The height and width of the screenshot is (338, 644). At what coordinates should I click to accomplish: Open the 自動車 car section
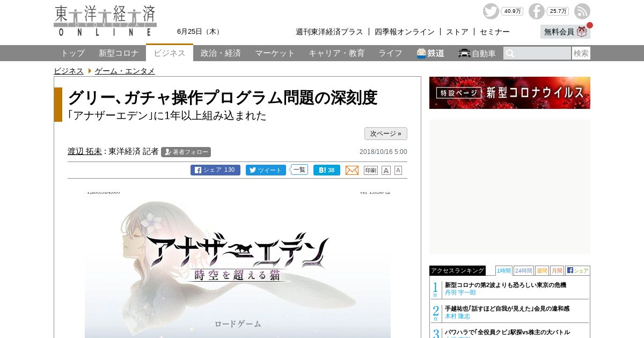click(x=477, y=53)
